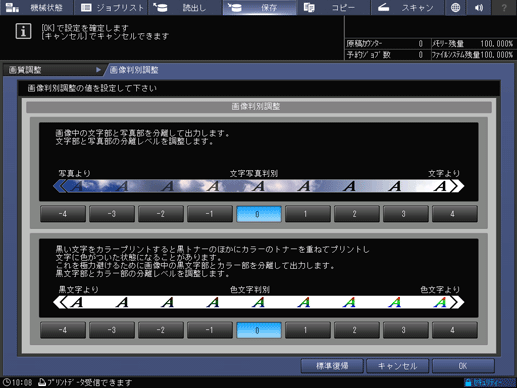Set color text discrimination to -2
Screen dimensions: 517x388
161,330
